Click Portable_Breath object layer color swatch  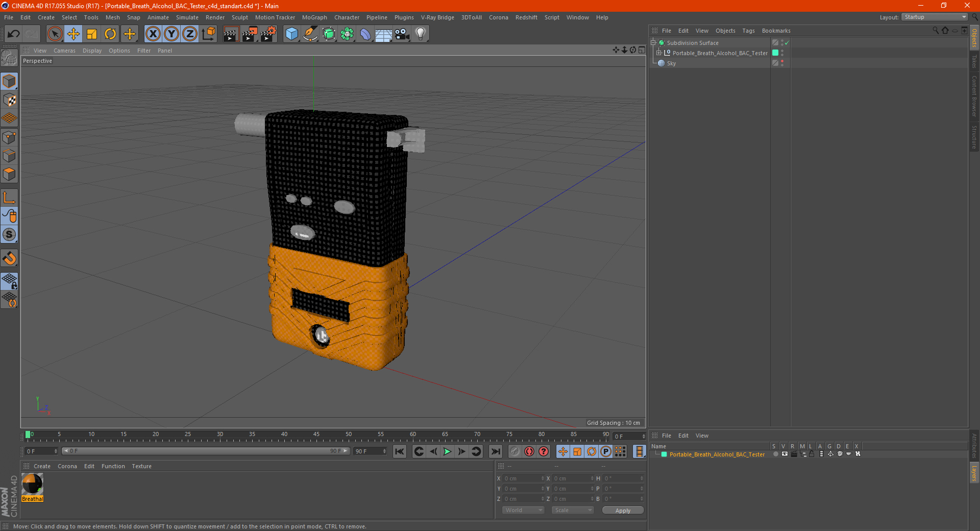(775, 53)
